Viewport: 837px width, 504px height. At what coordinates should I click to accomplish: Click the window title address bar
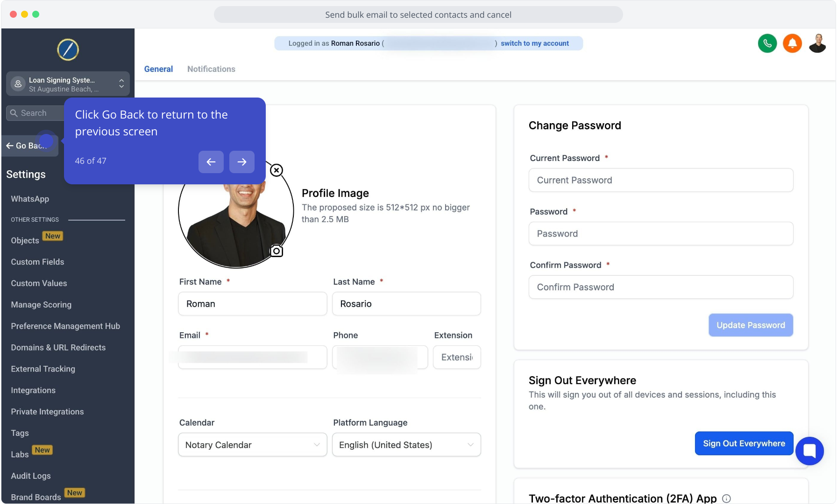[418, 14]
